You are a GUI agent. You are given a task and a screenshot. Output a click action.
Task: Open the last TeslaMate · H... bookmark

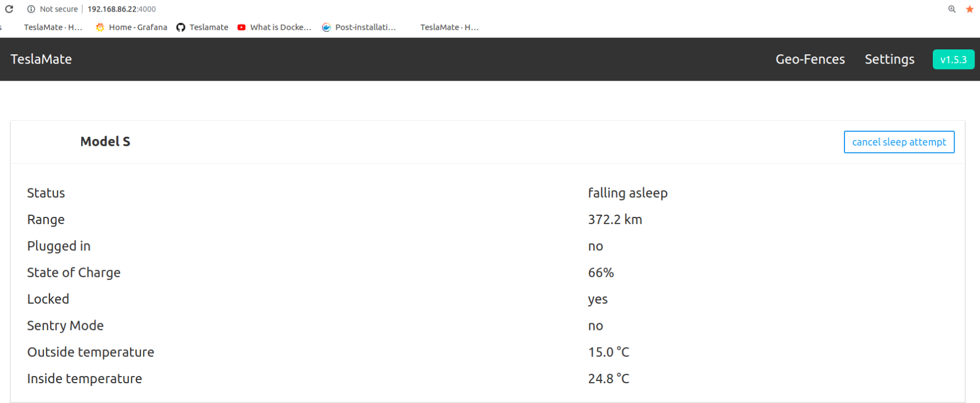pos(449,27)
